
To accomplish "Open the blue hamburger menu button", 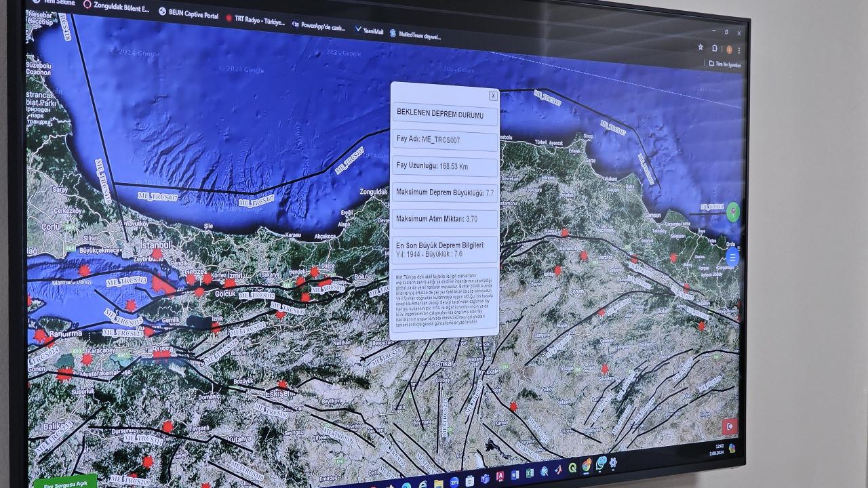I will point(732,258).
